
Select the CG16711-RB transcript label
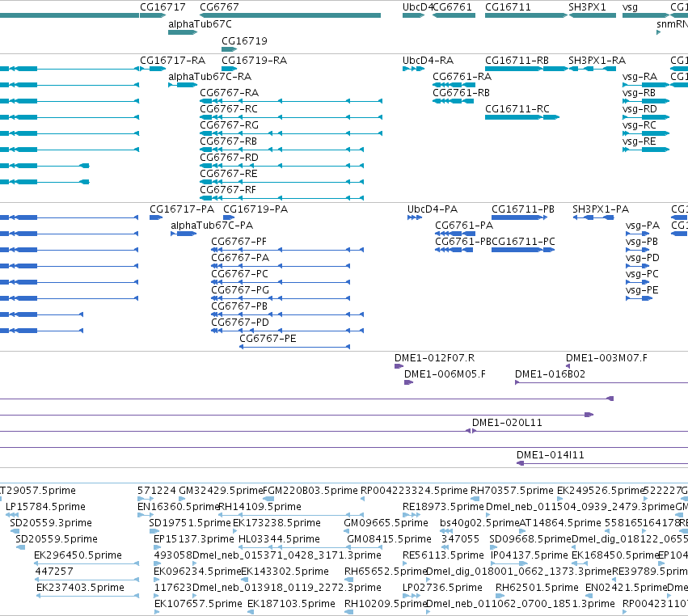(x=517, y=60)
